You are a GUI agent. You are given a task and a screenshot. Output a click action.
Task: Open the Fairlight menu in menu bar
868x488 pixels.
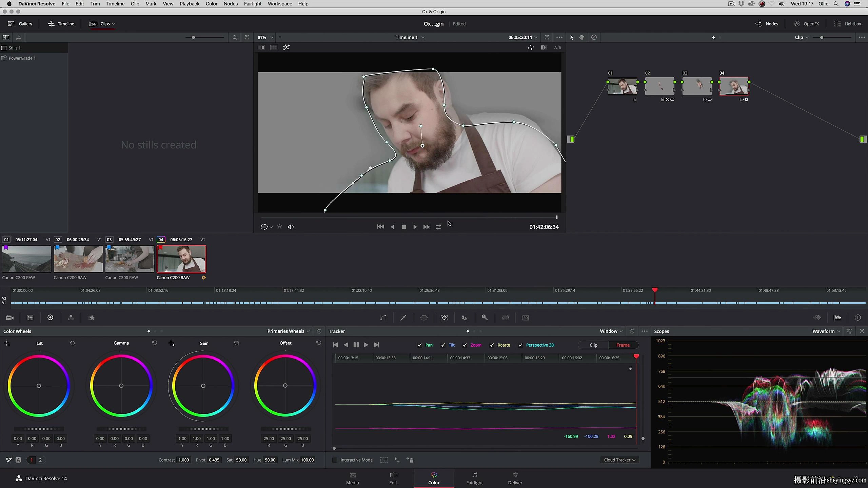253,4
